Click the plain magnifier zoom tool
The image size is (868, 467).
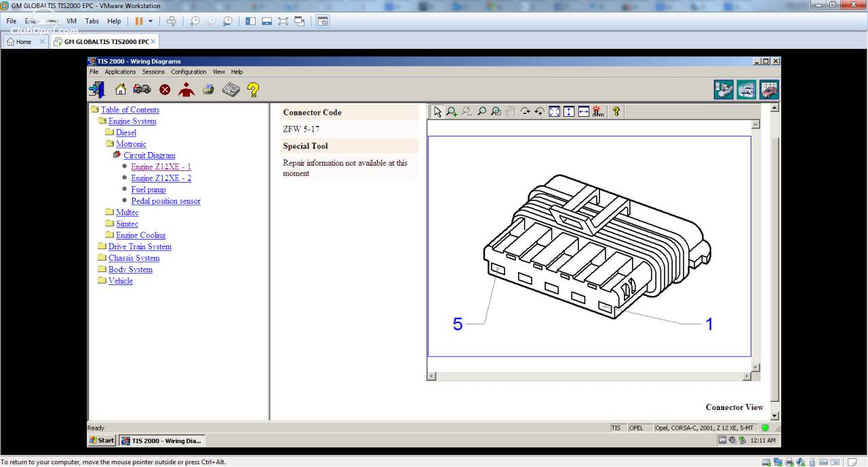click(x=481, y=111)
